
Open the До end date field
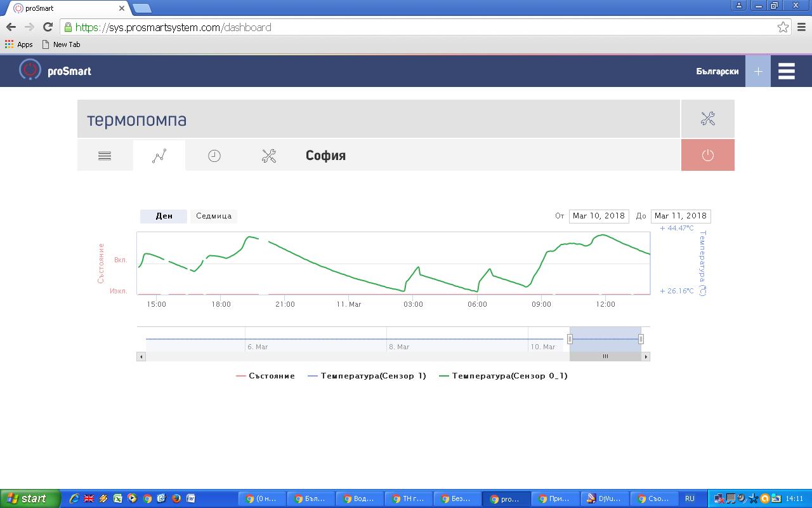pyautogui.click(x=680, y=216)
